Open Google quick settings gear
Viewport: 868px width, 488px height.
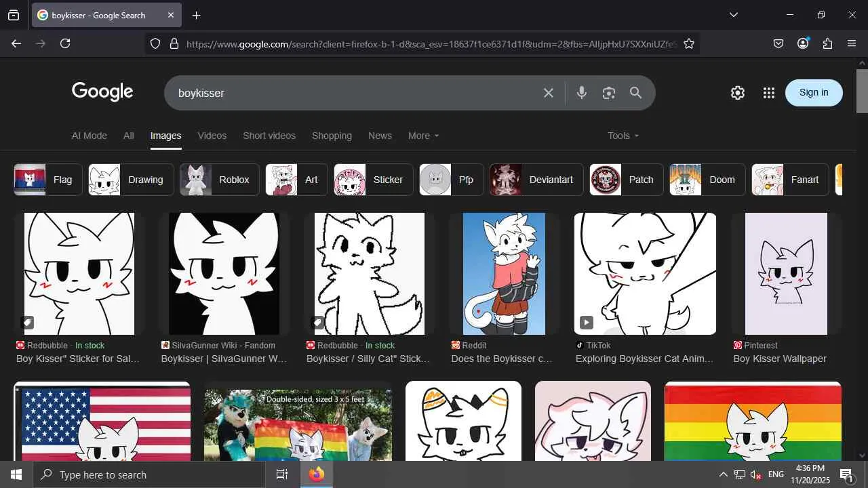pyautogui.click(x=738, y=93)
